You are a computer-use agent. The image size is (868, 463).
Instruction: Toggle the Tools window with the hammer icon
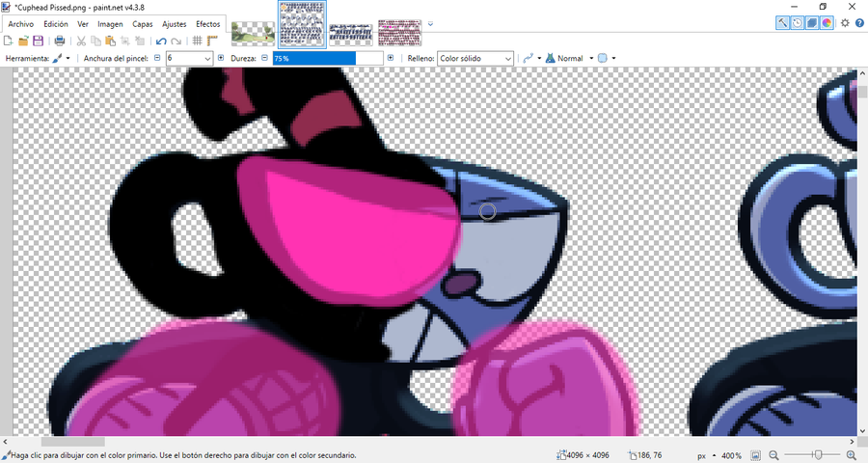[782, 23]
